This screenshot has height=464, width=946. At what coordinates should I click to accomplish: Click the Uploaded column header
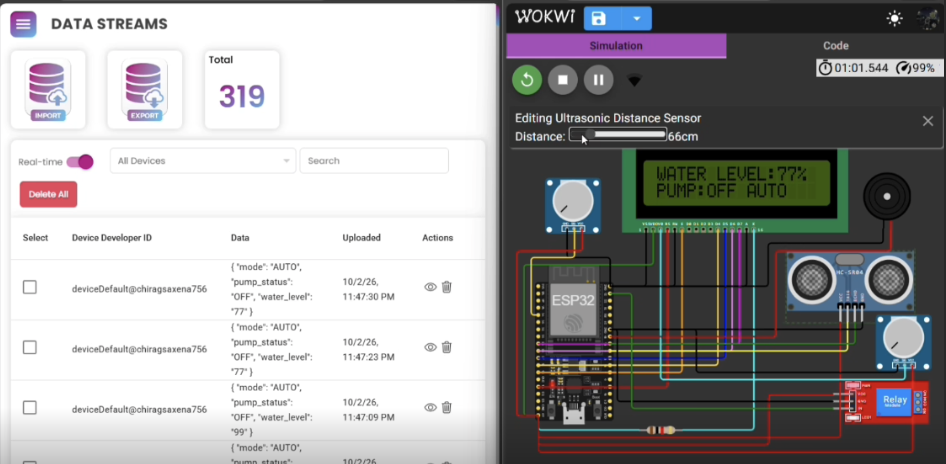361,238
